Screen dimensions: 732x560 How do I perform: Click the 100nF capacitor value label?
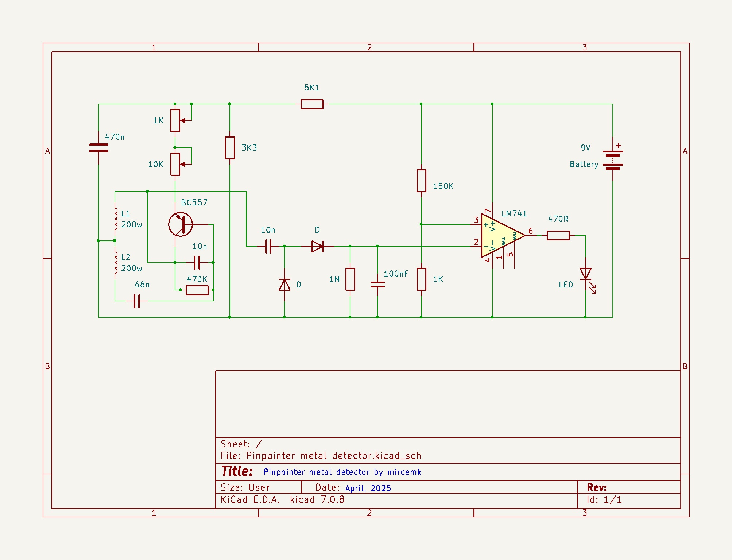point(396,273)
